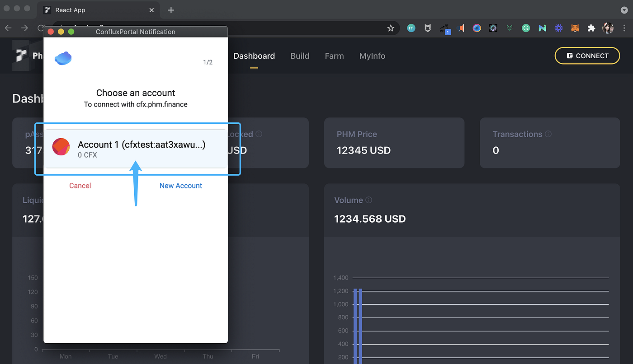Bookmark this page with the star icon
Image resolution: width=633 pixels, height=364 pixels.
click(391, 28)
